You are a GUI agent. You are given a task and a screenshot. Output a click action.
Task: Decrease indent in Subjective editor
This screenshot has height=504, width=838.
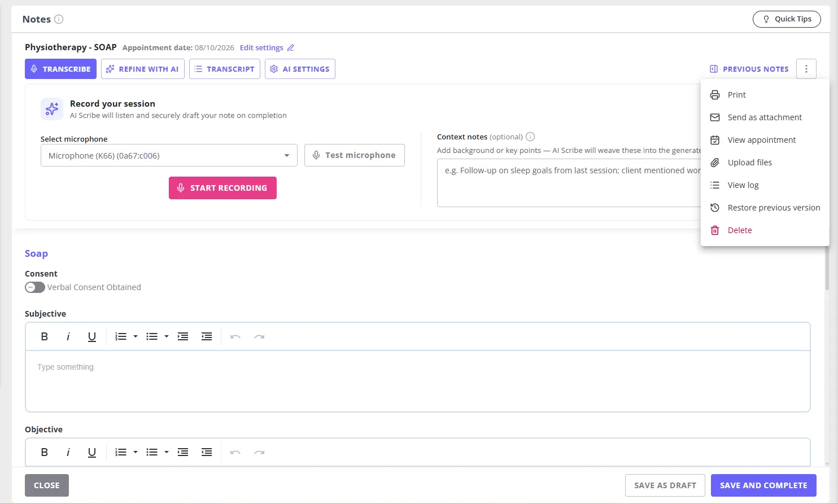207,337
